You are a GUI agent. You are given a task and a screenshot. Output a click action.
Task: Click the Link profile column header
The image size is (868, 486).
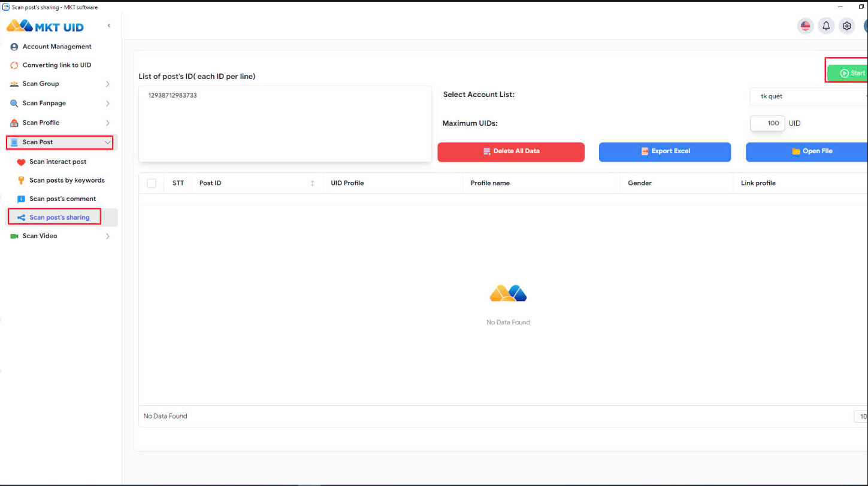[x=758, y=183]
